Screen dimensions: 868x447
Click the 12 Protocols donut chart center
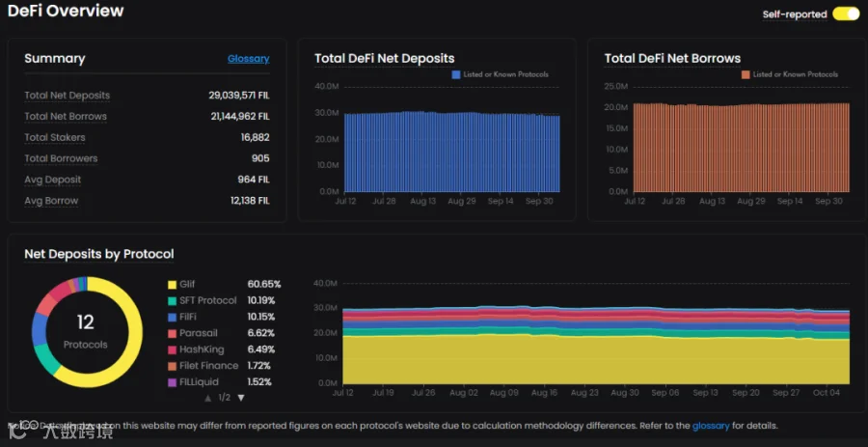pos(86,332)
